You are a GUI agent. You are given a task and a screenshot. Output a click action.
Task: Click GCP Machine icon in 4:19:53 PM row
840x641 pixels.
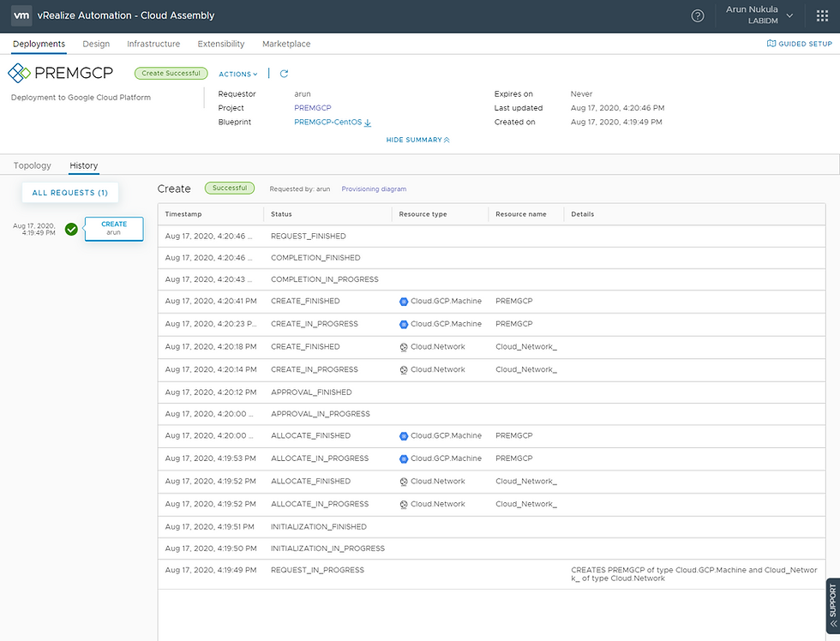pyautogui.click(x=404, y=459)
